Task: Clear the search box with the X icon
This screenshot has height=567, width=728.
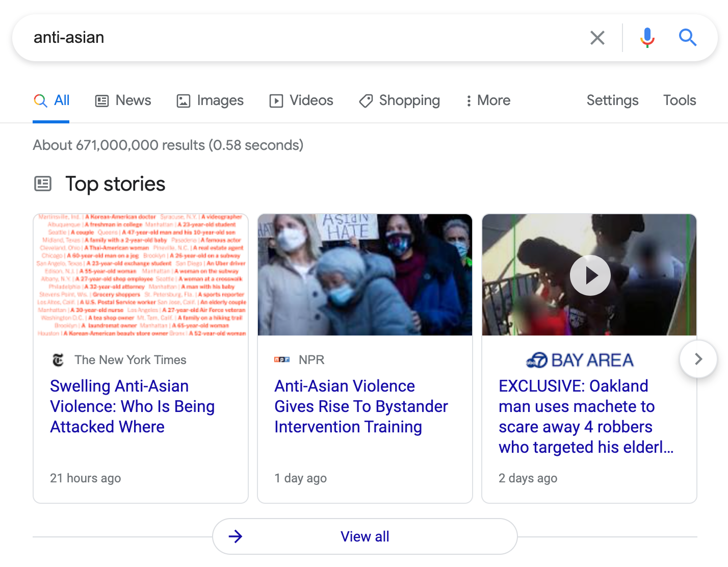Action: (x=597, y=38)
